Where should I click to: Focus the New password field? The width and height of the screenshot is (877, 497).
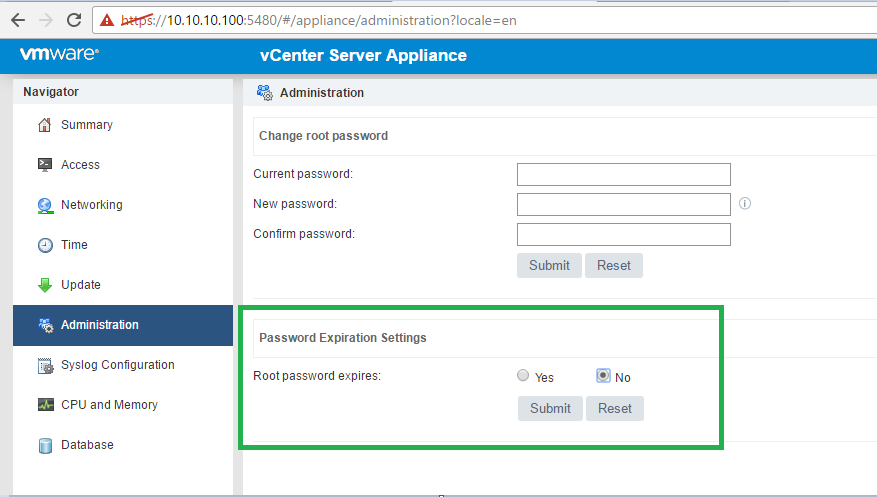[624, 205]
